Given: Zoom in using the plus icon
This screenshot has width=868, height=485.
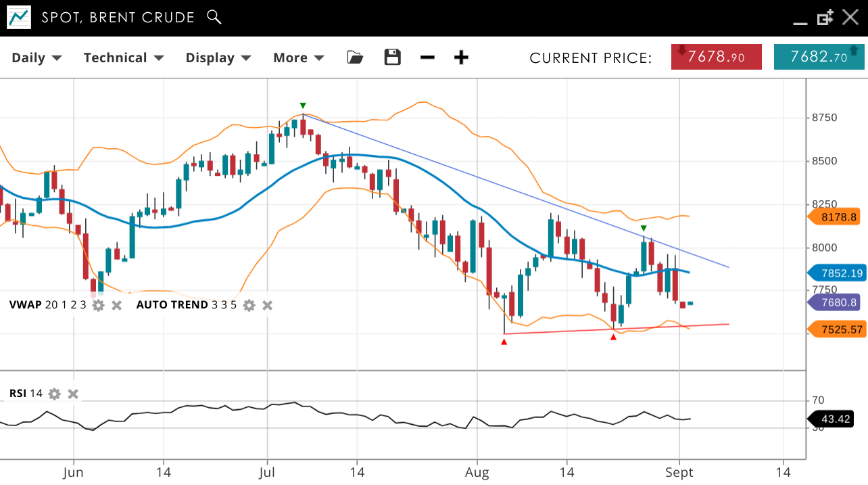Looking at the screenshot, I should point(461,57).
